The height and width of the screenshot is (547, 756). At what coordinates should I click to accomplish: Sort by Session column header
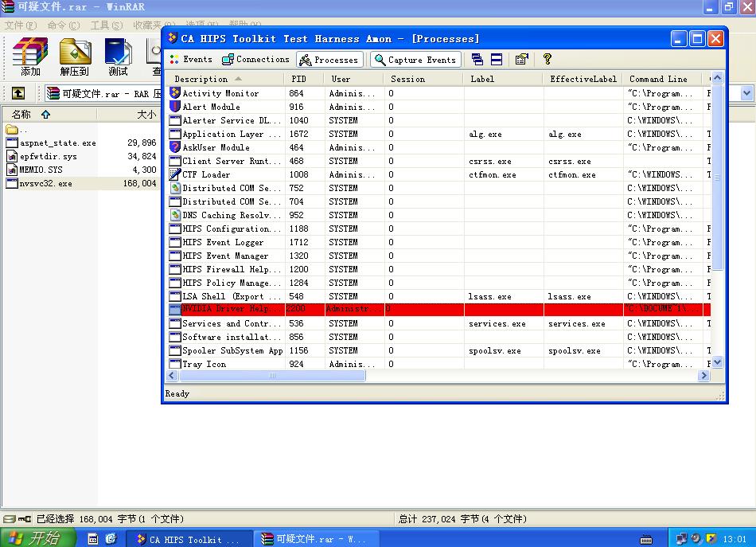(423, 79)
